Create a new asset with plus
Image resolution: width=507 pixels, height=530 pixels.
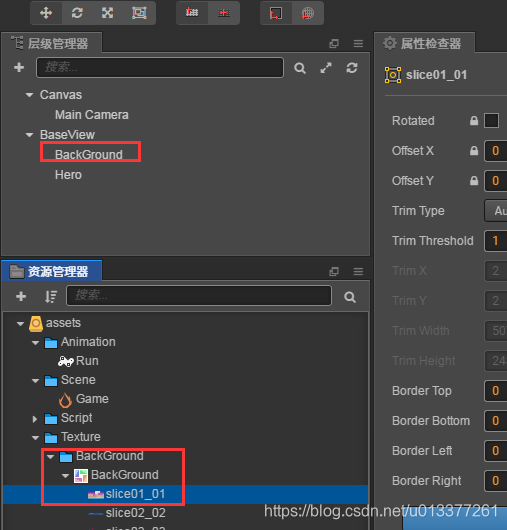[21, 296]
